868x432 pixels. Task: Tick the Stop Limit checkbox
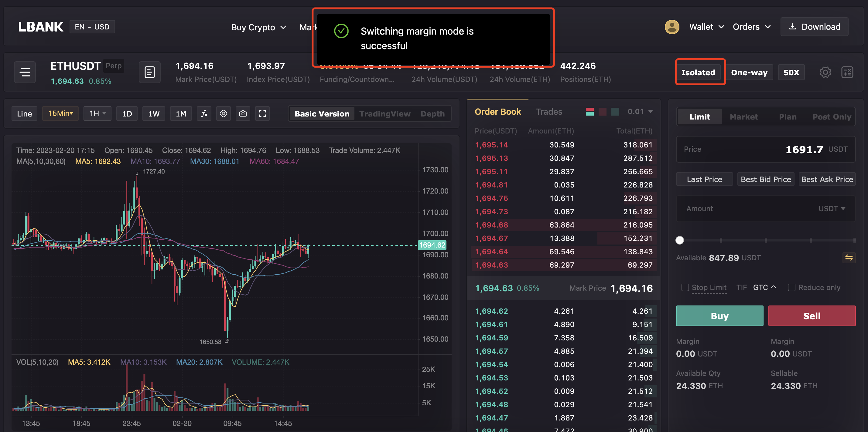[685, 287]
